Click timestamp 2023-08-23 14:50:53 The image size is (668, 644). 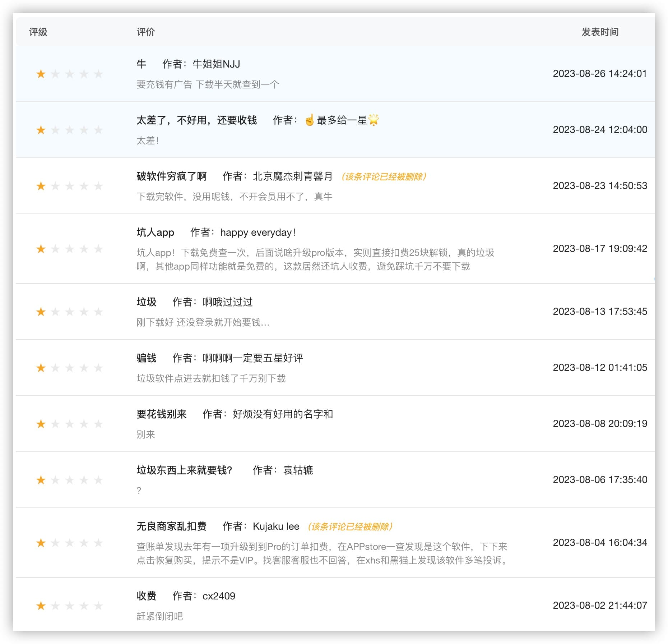click(x=600, y=186)
